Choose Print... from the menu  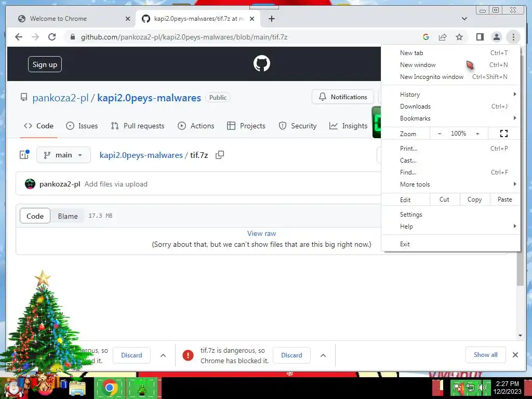[x=450, y=148]
